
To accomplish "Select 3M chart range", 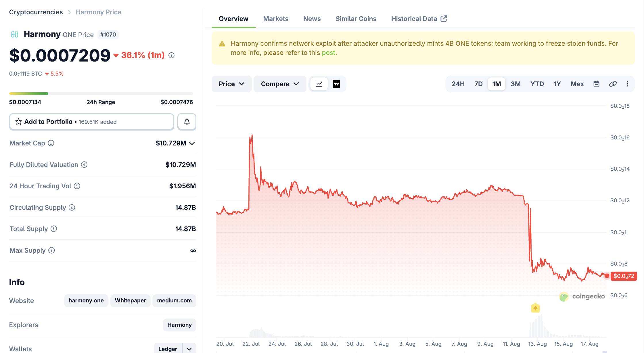I will coord(516,84).
